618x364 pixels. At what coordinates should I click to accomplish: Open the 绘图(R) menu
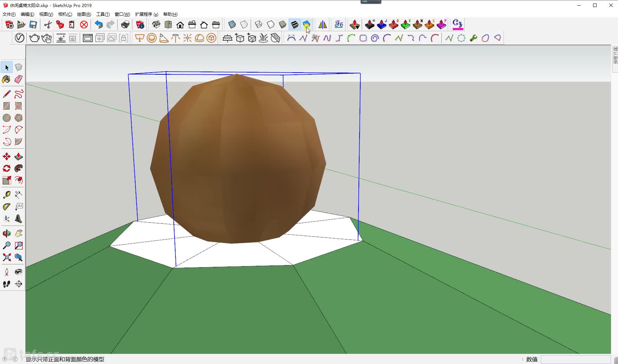[84, 14]
